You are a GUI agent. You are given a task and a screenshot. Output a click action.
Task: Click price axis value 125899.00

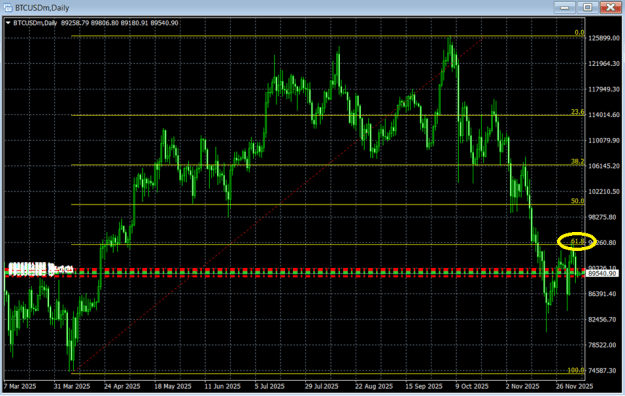(x=604, y=38)
